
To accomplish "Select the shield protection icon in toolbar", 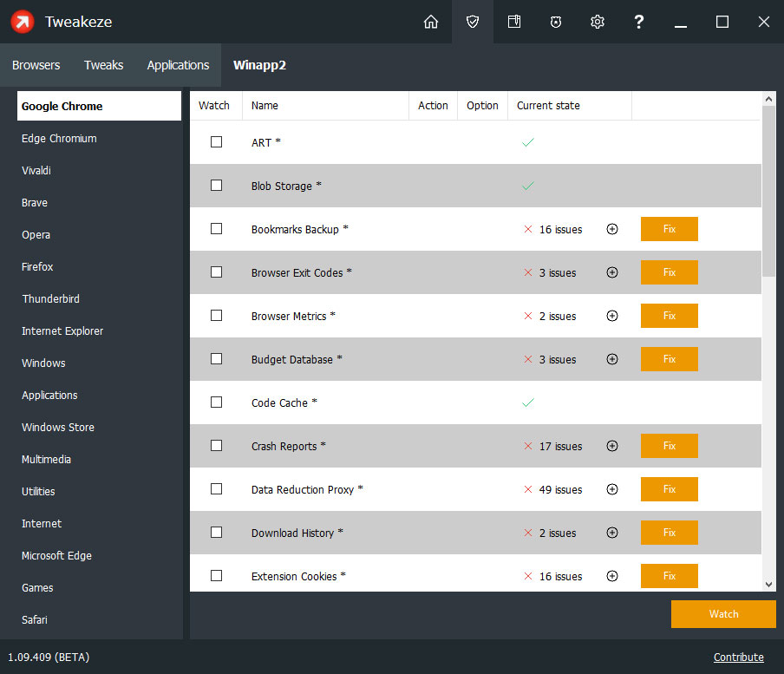I will 473,22.
